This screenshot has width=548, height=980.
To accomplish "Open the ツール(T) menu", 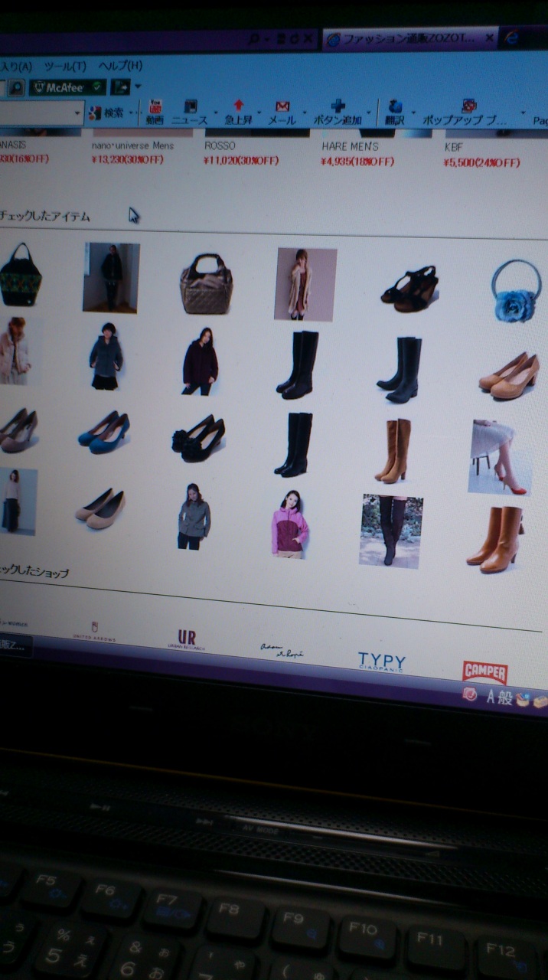I will point(65,66).
